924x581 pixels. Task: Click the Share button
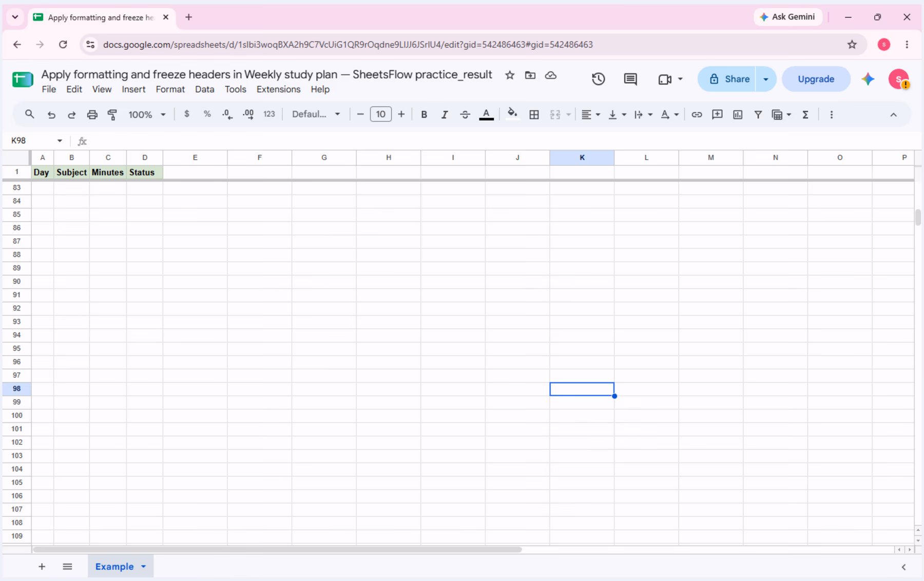click(x=727, y=79)
